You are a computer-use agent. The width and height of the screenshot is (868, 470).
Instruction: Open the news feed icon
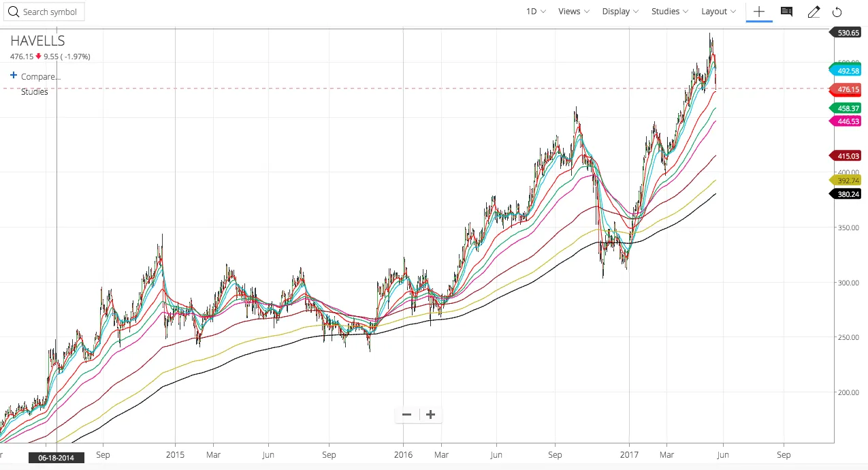click(x=786, y=12)
